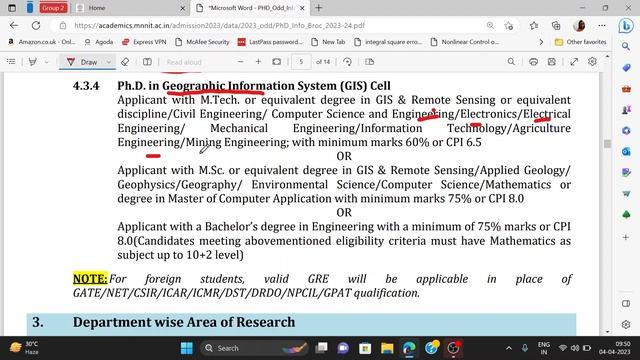Screen dimensions: 640x360
Task: Open the tab actions menu
Action: [x=12, y=8]
